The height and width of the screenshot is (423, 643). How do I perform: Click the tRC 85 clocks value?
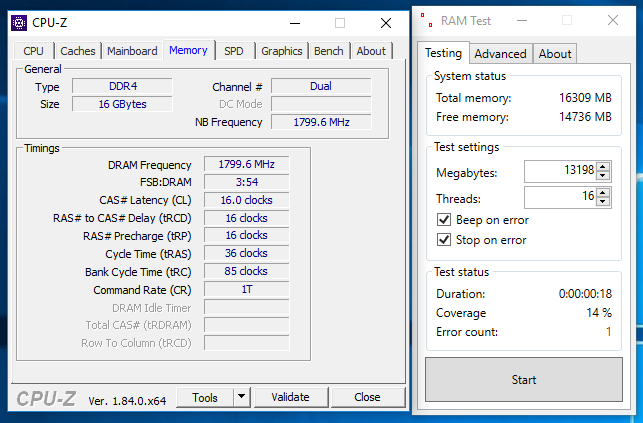pyautogui.click(x=246, y=271)
